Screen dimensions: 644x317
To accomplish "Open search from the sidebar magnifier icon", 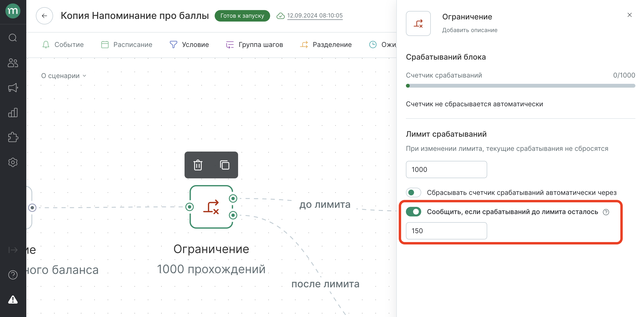I will click(x=13, y=38).
